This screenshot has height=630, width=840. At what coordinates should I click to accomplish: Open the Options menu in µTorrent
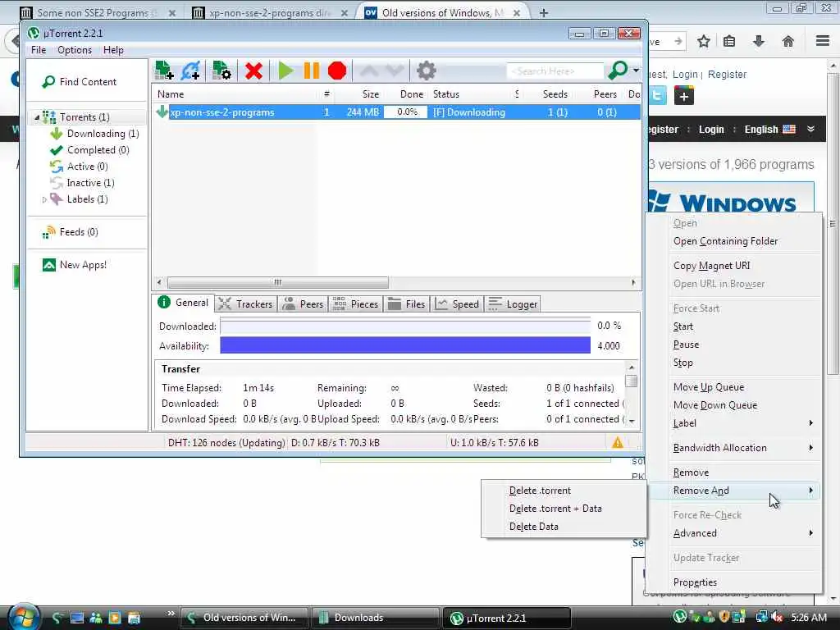pyautogui.click(x=75, y=50)
